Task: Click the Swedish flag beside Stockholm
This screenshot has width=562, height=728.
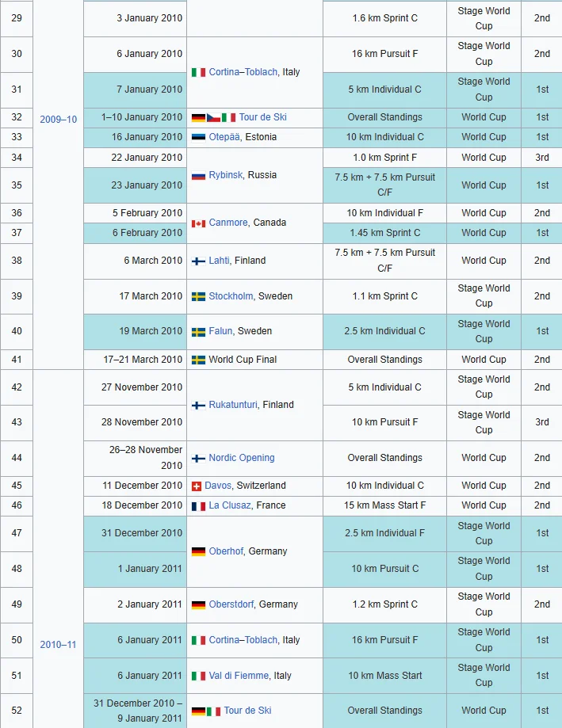Action: (x=198, y=297)
